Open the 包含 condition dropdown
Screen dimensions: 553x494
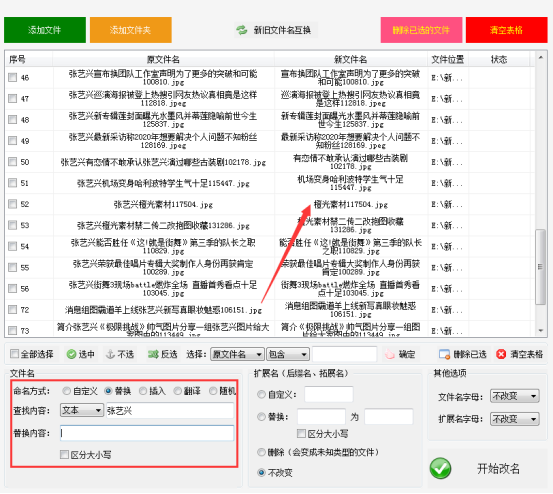[x=288, y=354]
